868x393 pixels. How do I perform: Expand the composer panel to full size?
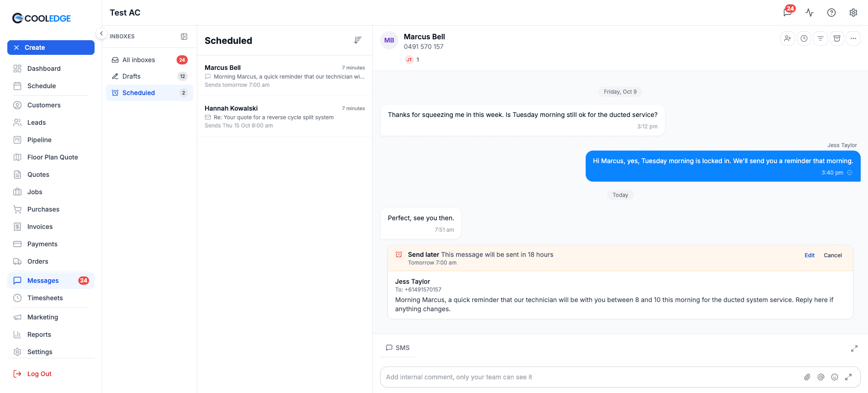(x=854, y=348)
